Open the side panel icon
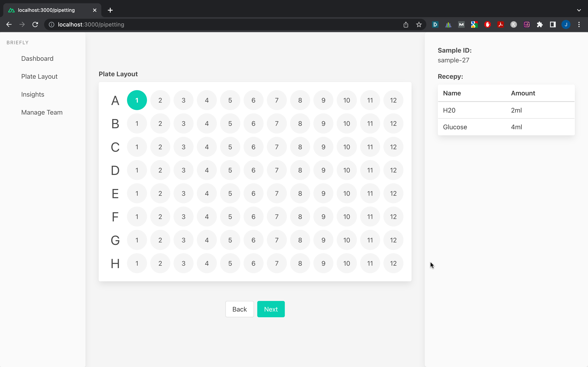Screen dimensions: 588x367 click(552, 24)
